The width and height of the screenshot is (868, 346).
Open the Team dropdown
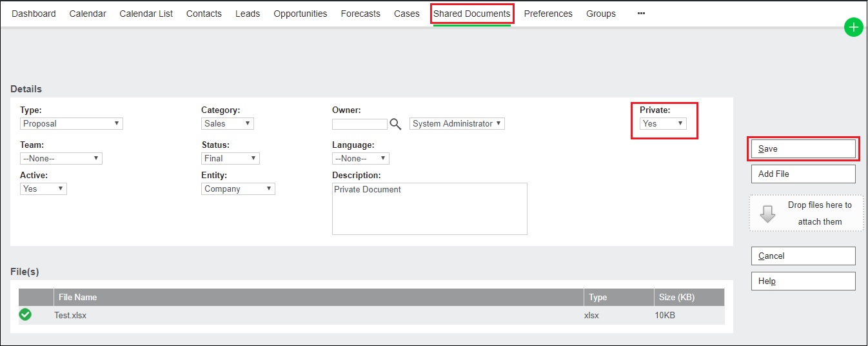tap(61, 158)
